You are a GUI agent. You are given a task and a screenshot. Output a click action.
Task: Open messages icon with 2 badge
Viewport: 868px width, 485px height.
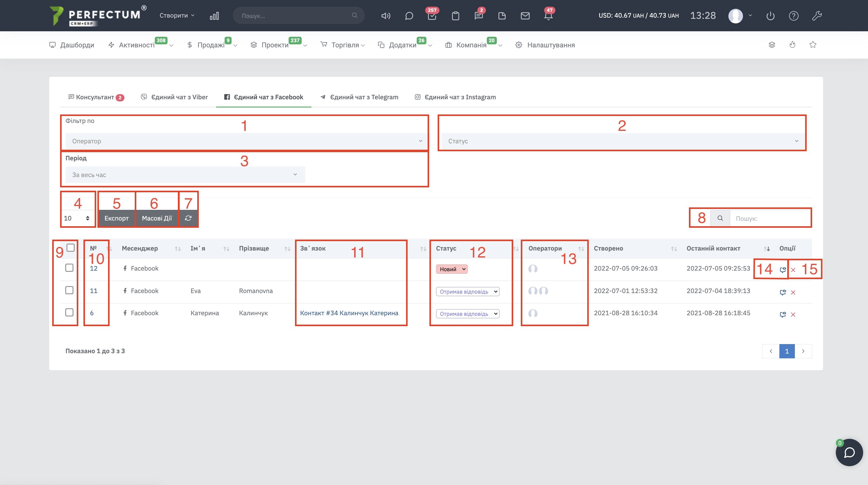click(479, 15)
